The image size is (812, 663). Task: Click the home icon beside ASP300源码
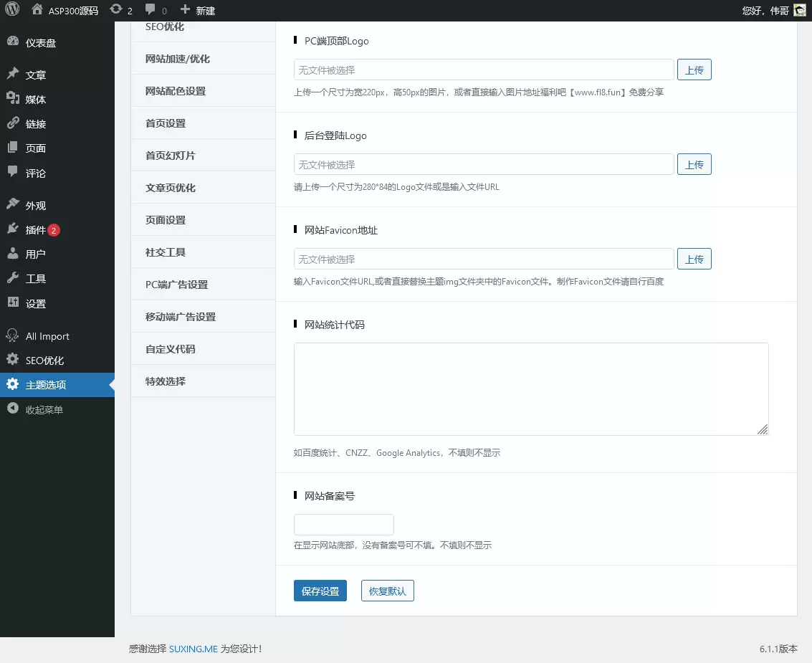coord(37,9)
